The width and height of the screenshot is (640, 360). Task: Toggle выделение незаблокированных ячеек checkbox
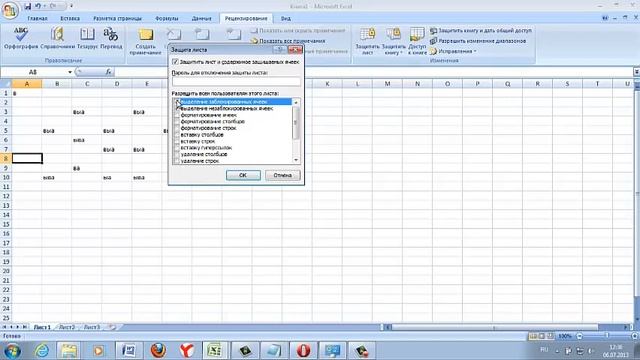click(x=176, y=109)
